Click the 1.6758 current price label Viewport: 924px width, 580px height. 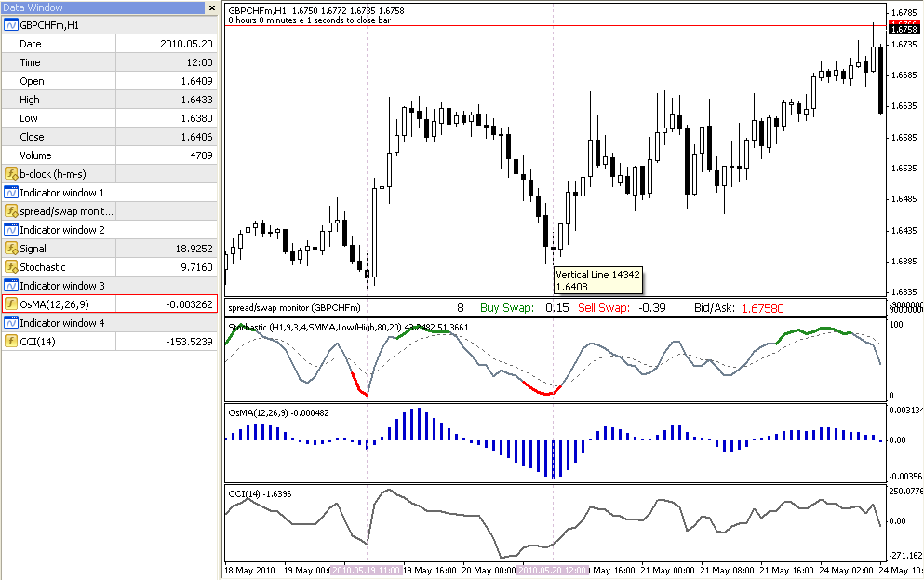[904, 29]
